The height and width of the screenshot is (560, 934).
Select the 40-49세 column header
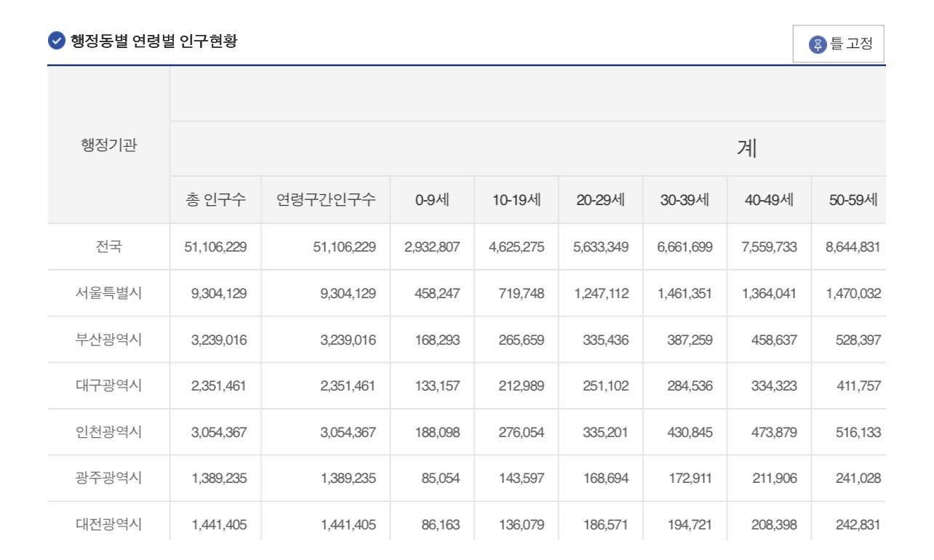tap(769, 200)
